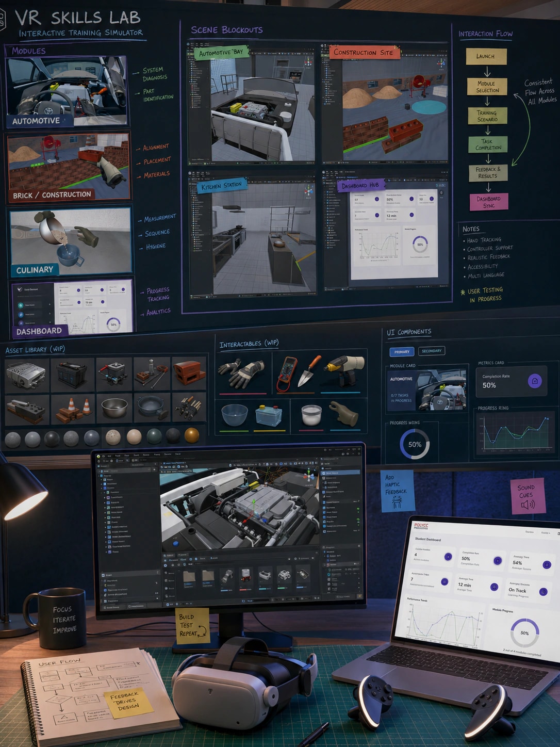
Task: Select the traffic cones asset in Asset Library
Action: (72, 410)
